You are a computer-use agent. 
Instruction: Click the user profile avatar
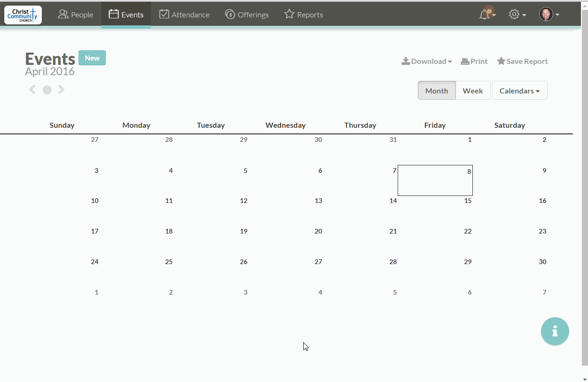pyautogui.click(x=546, y=15)
